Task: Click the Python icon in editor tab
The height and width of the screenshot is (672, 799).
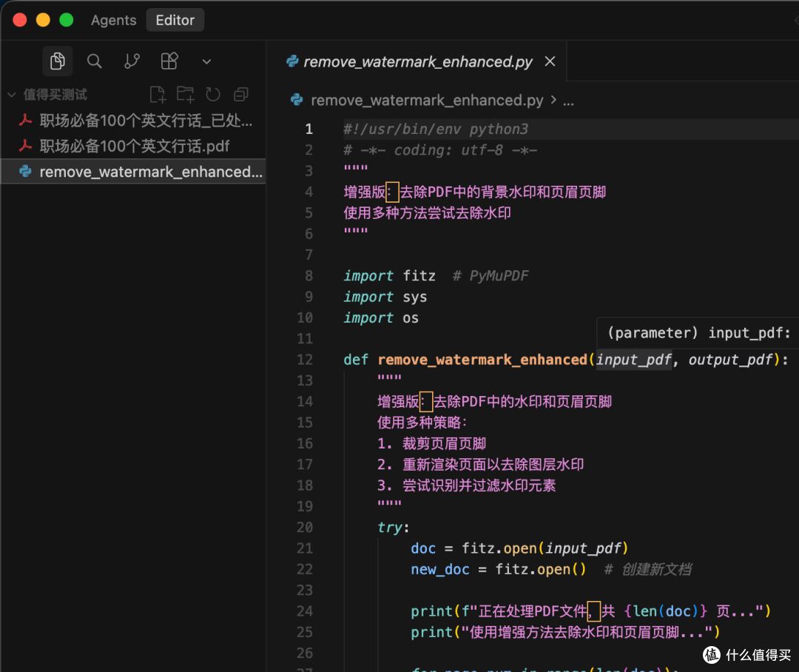Action: (x=292, y=61)
